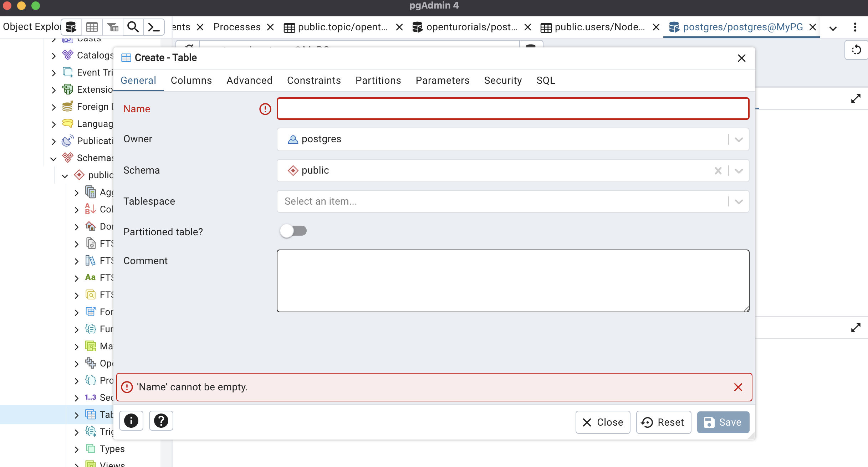
Task: Click the refresh icon at top right
Action: pyautogui.click(x=856, y=50)
